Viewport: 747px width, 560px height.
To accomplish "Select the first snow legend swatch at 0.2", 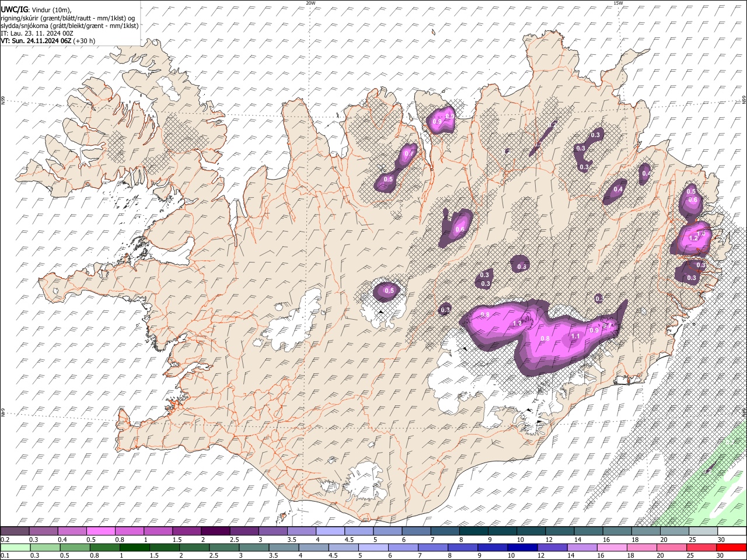I will (15, 531).
